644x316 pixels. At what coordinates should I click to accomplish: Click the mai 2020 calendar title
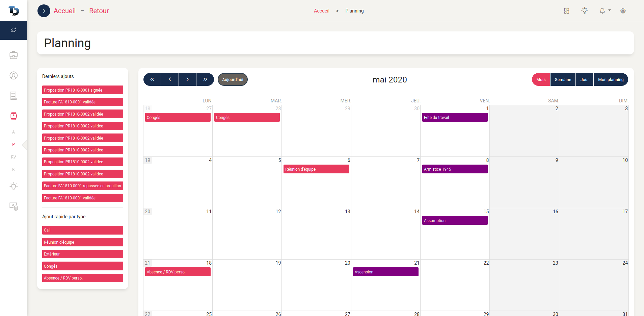[x=390, y=80]
